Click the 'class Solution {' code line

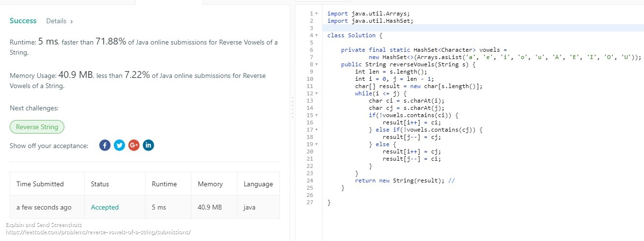pos(354,35)
